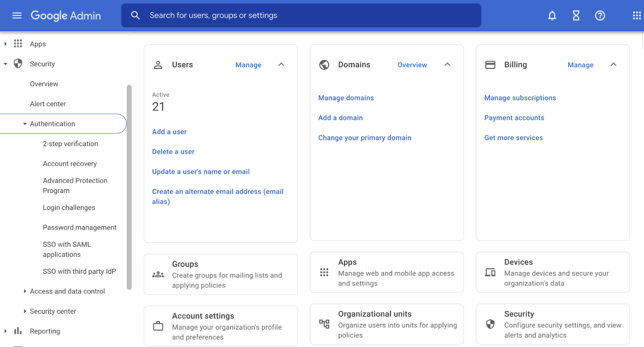Open the Account settings card title

click(203, 316)
